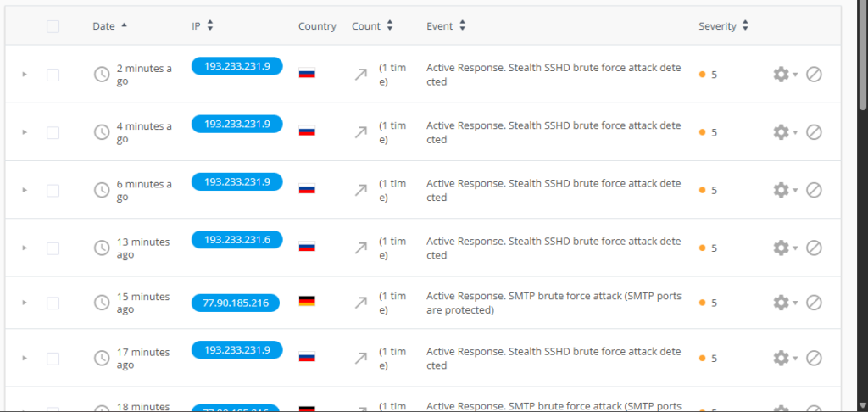Image resolution: width=868 pixels, height=412 pixels.
Task: Select the checkbox for the 4 minutes ago event
Action: (53, 132)
